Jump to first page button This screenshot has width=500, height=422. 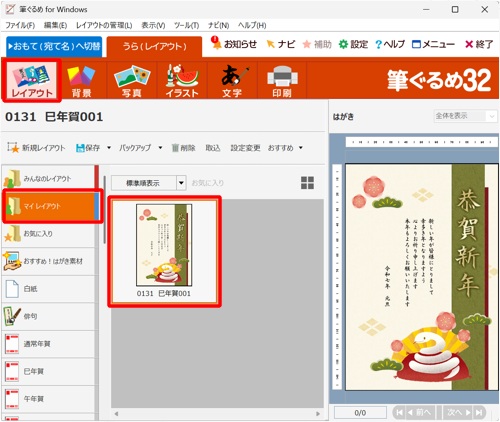pos(399,413)
